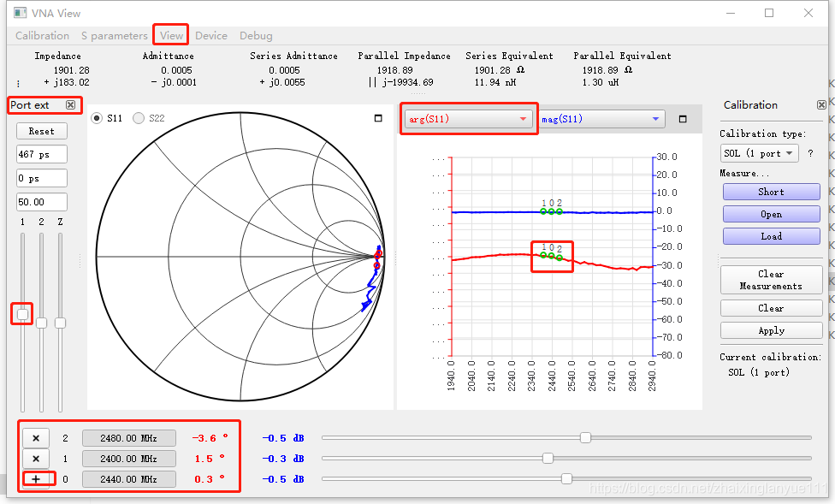Close the Port ext panel
The height and width of the screenshot is (504, 835).
pos(70,105)
